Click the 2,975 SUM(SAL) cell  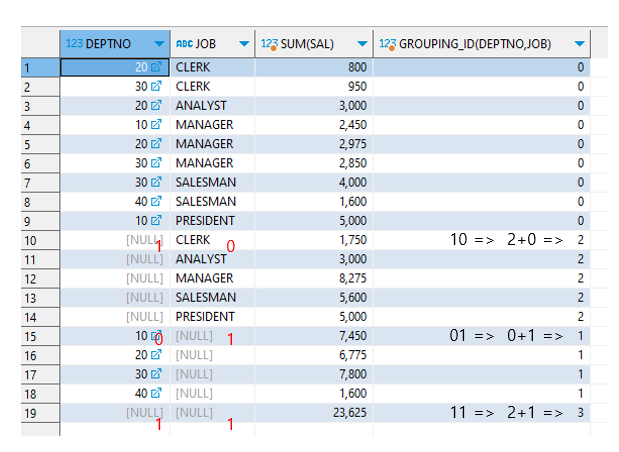pyautogui.click(x=314, y=144)
